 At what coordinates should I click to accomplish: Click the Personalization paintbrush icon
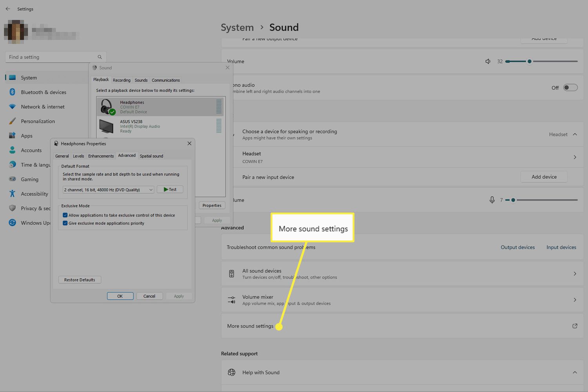tap(12, 121)
